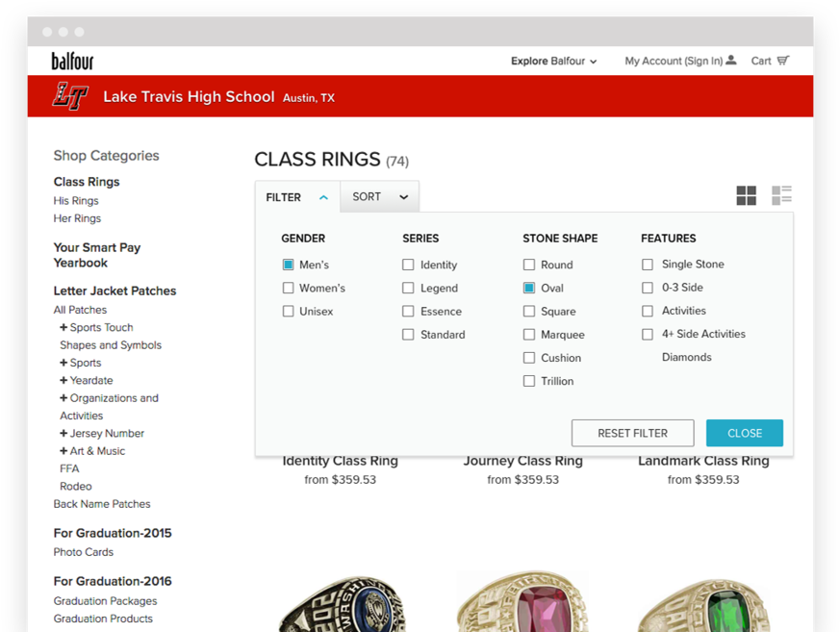Select the Trillion stone shape checkbox
Image resolution: width=840 pixels, height=632 pixels.
click(529, 381)
